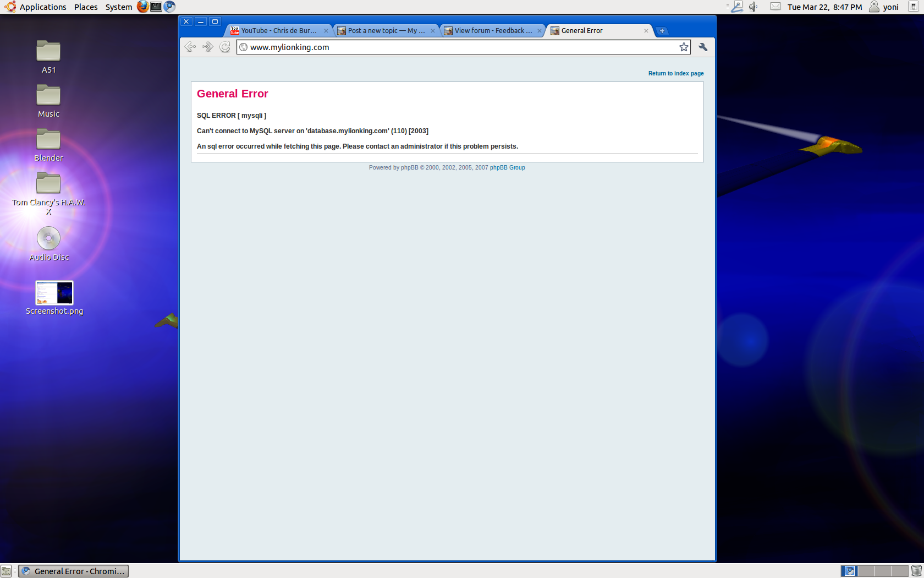
Task: Open the Applications menu
Action: [x=42, y=7]
